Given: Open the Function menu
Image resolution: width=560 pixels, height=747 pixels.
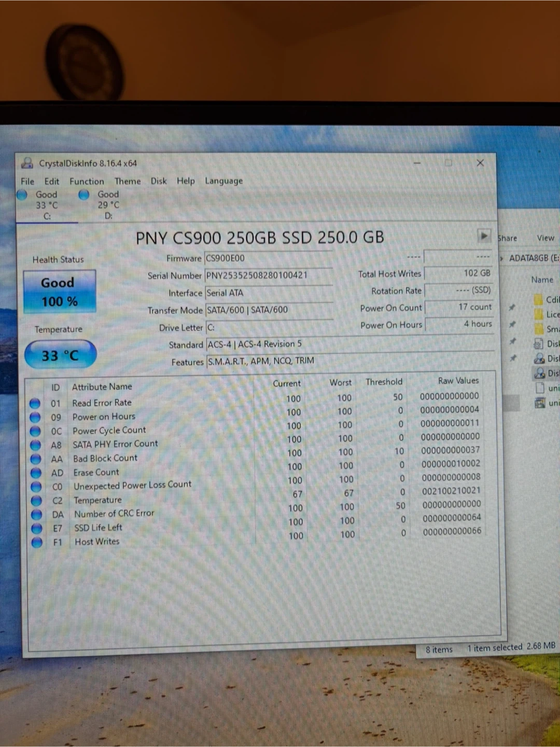Looking at the screenshot, I should (x=87, y=181).
